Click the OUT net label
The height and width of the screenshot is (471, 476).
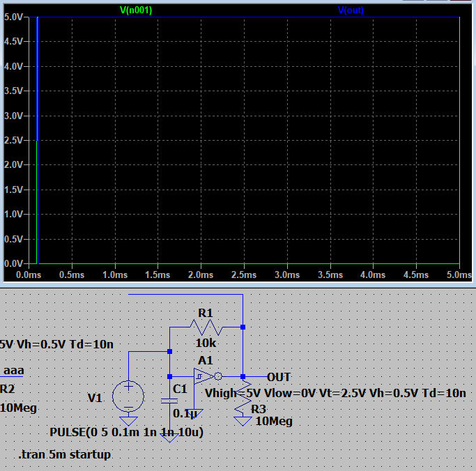coord(279,377)
